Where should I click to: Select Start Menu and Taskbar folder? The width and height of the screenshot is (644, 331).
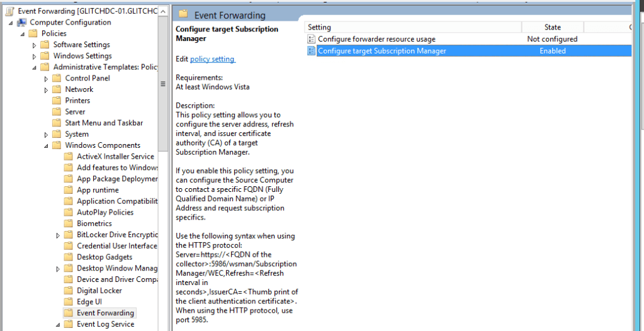[x=104, y=123]
